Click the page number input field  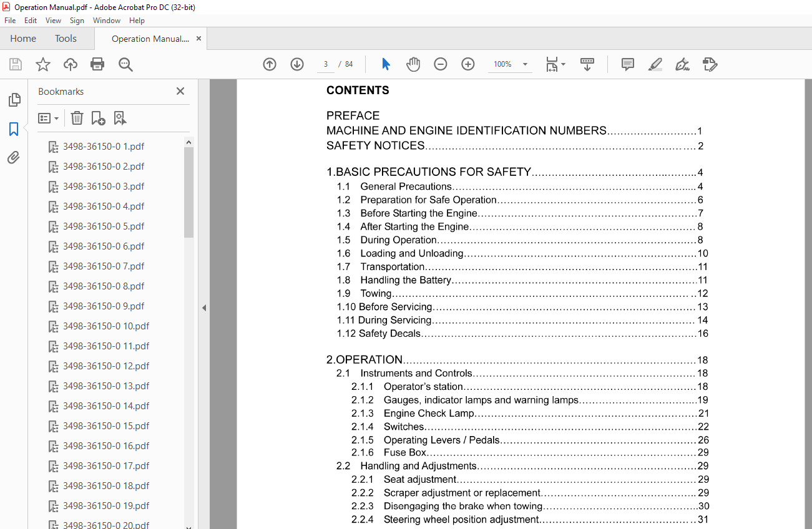point(325,64)
